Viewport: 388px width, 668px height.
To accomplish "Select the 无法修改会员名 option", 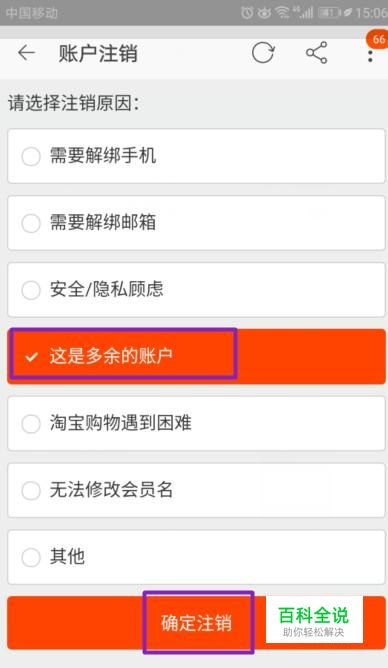I will 196,490.
